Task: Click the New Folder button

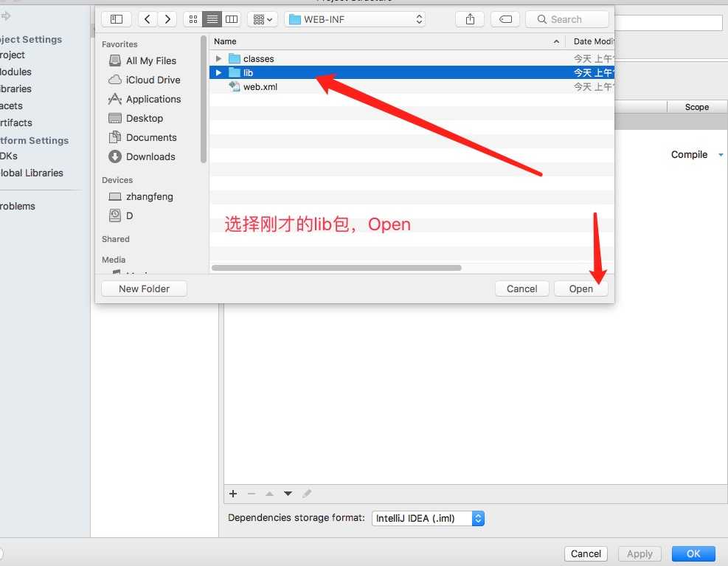Action: (144, 289)
